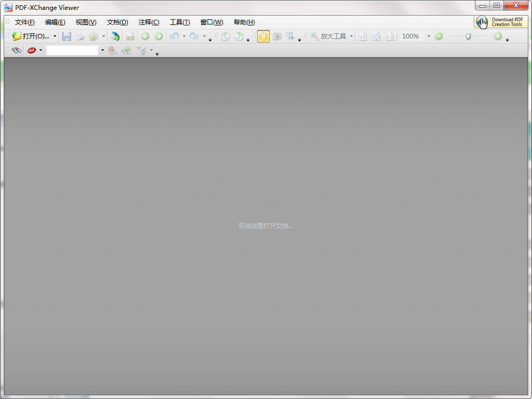Viewport: 532px width, 399px height.
Task: Click Download PDF Creation Tools button
Action: [x=500, y=22]
